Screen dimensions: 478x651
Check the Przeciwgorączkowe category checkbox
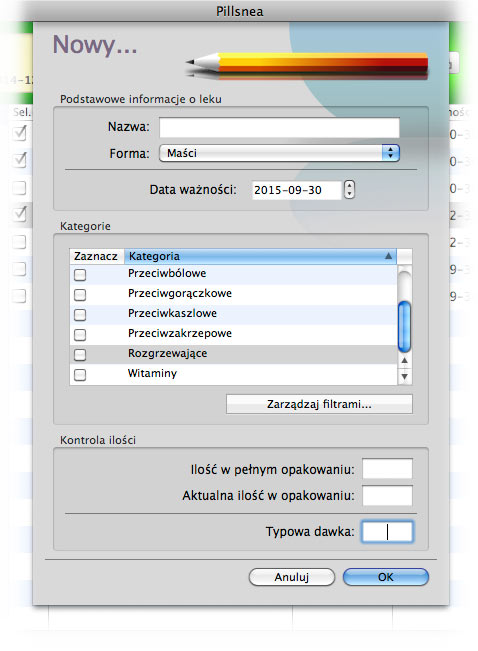tap(80, 294)
